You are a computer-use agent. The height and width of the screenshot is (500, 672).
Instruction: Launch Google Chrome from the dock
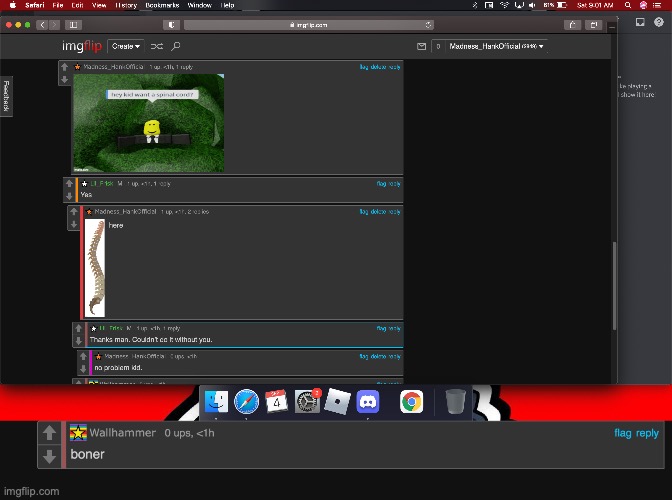pyautogui.click(x=410, y=402)
